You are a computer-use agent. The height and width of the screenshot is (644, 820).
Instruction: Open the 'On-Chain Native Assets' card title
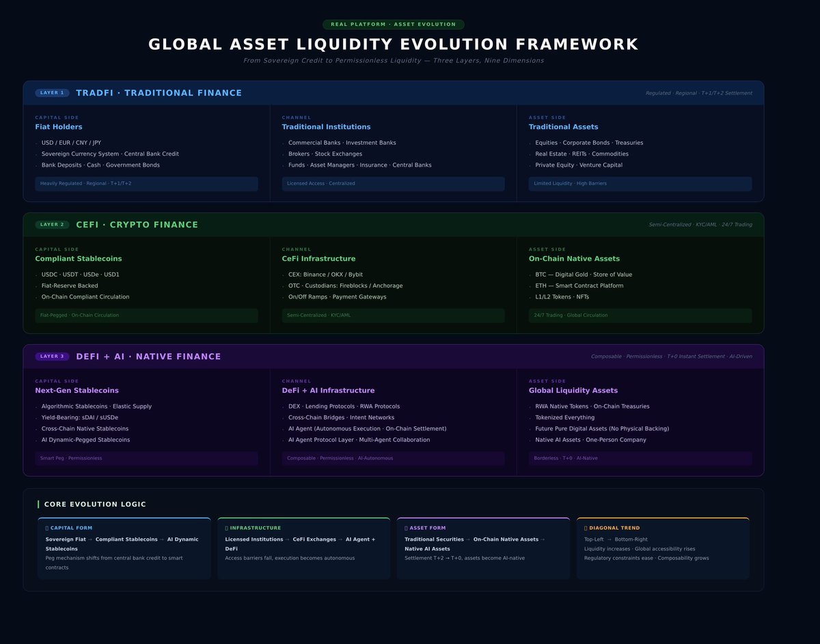574,259
